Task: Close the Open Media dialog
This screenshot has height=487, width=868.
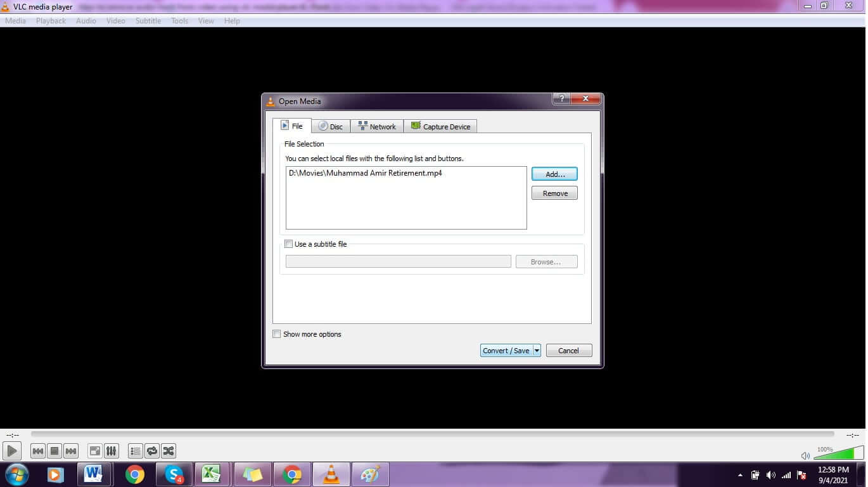Action: [585, 99]
